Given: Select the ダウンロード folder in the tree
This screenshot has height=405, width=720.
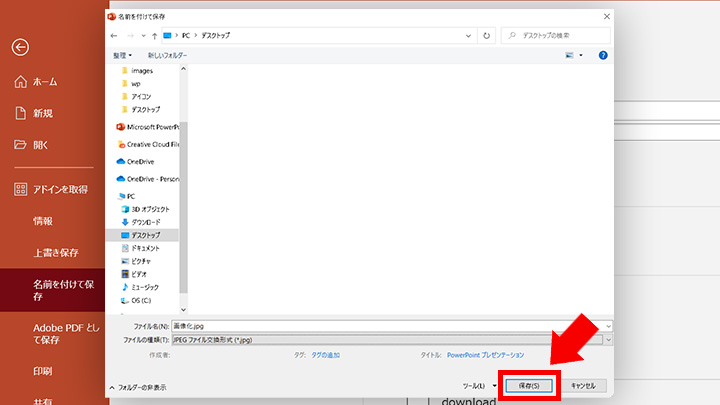Looking at the screenshot, I should point(146,221).
